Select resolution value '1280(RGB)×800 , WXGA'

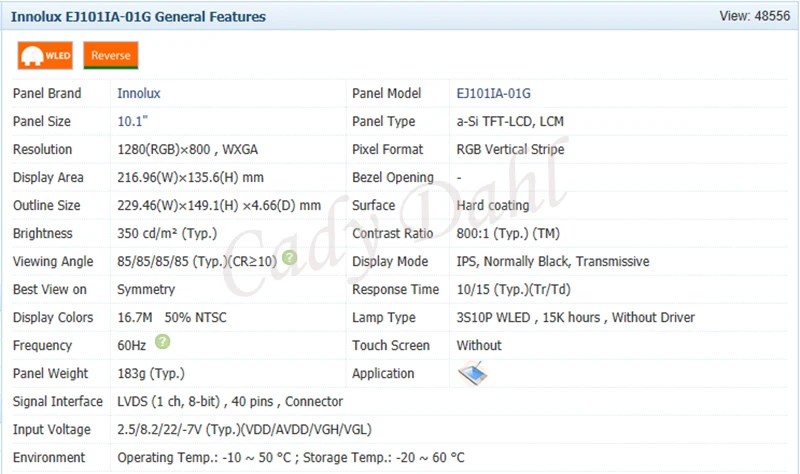[x=187, y=149]
